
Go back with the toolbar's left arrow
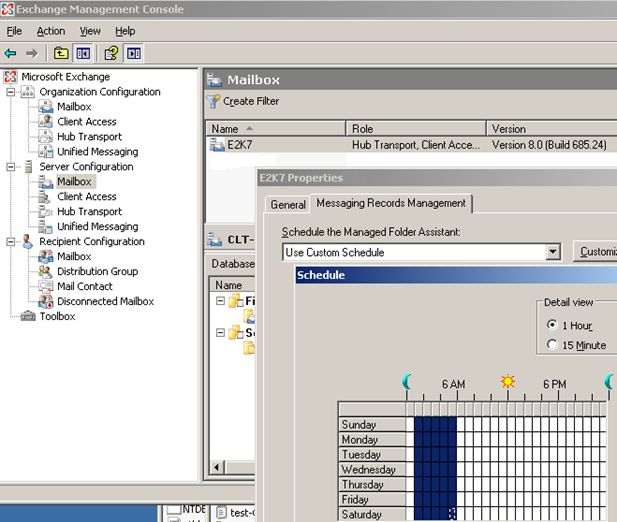tap(10, 53)
